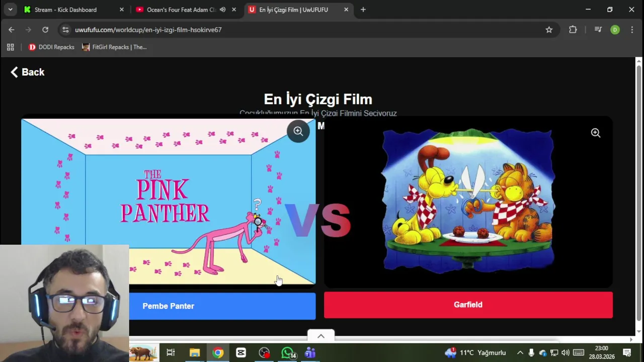
Task: Close the Kick Dashboard tab
Action: (121, 10)
